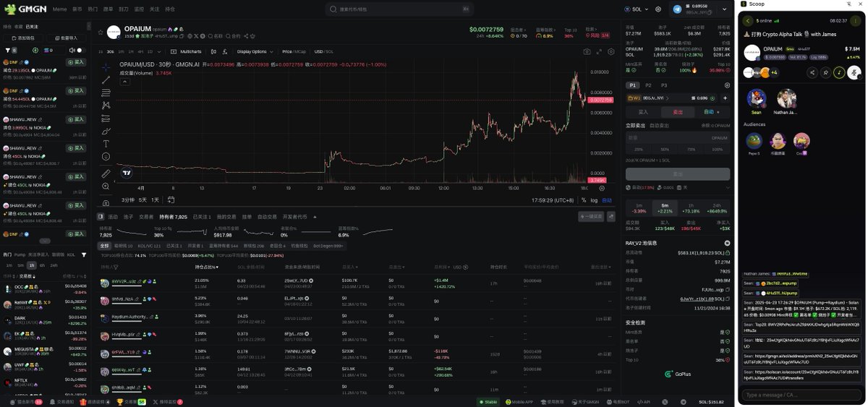Take a chart snapshot with camera icon
This screenshot has height=407, width=868.
[587, 52]
